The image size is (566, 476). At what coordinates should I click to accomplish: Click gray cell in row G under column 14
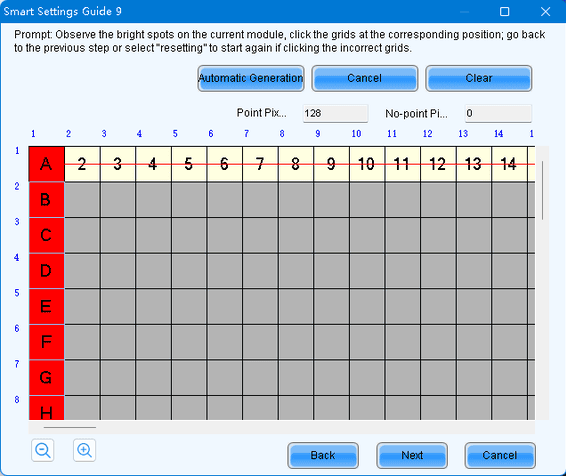[x=509, y=377]
